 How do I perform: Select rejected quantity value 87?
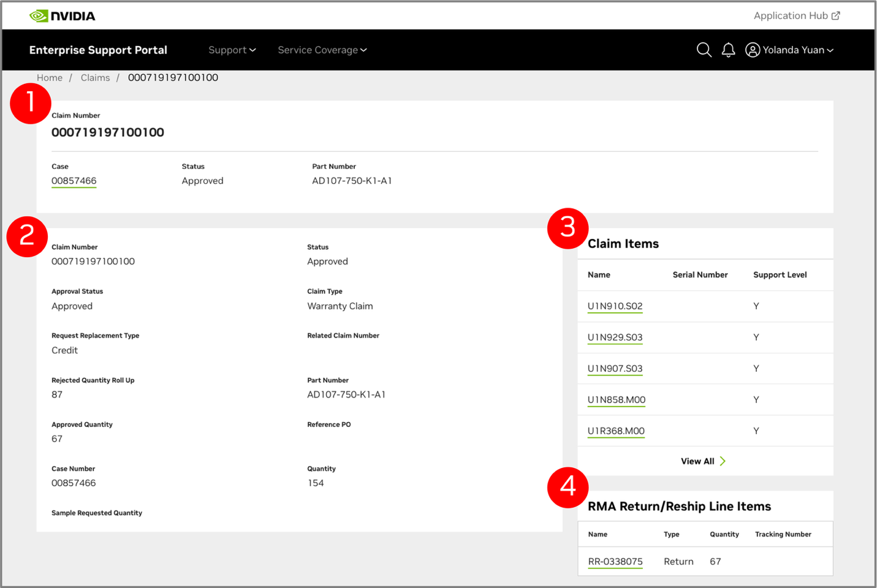pyautogui.click(x=57, y=394)
